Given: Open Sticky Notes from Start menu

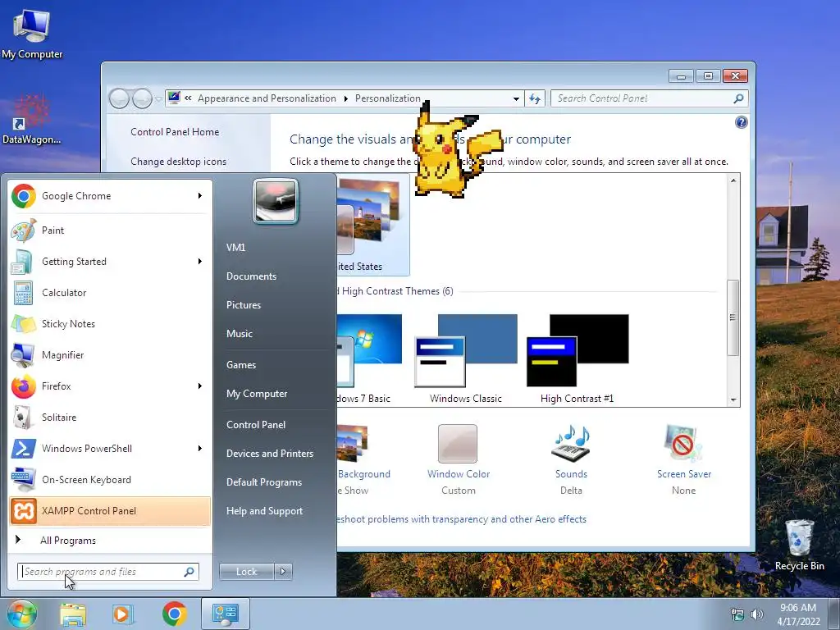Looking at the screenshot, I should [110, 323].
